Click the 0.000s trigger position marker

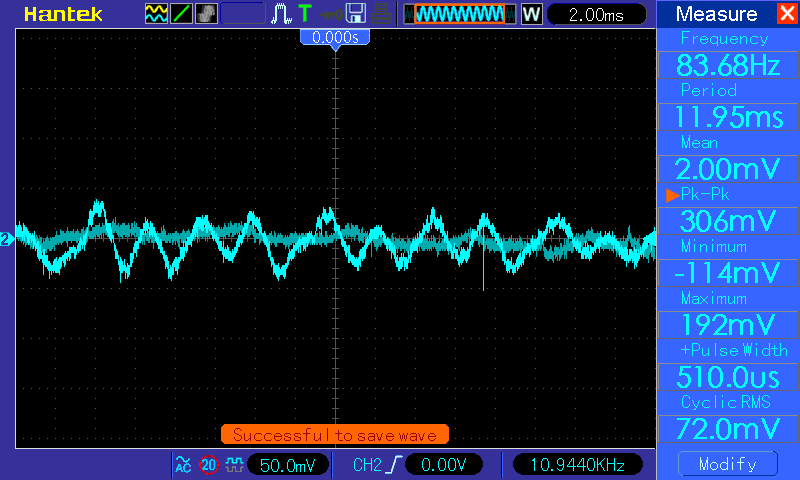pos(335,39)
